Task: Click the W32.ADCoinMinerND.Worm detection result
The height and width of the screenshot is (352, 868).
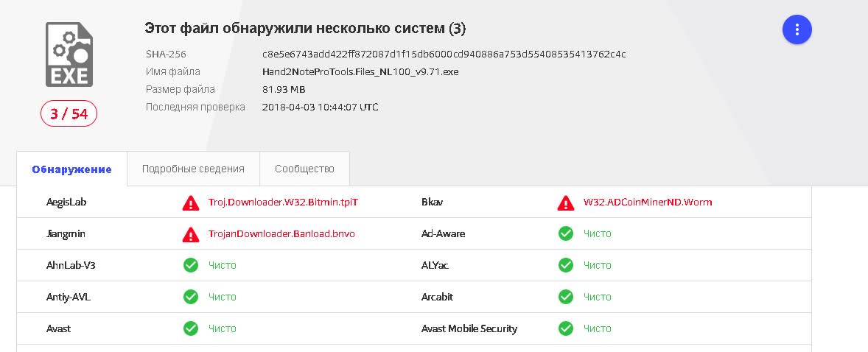Action: [648, 202]
